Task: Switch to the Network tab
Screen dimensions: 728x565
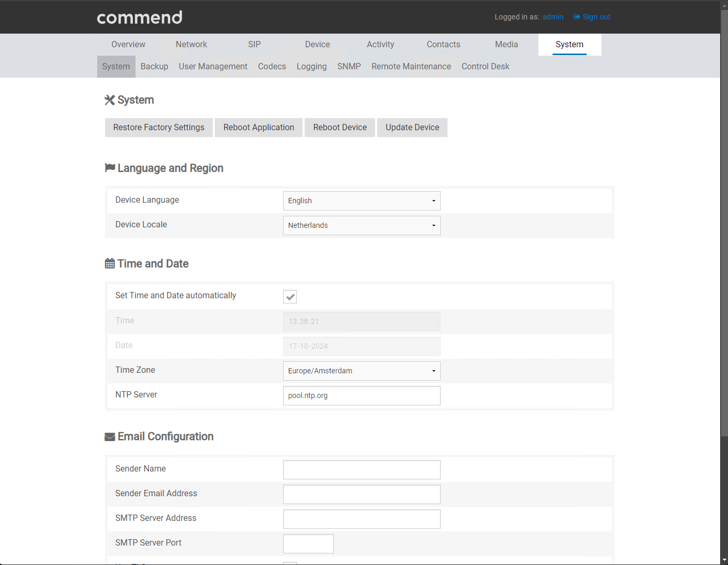Action: 191,45
